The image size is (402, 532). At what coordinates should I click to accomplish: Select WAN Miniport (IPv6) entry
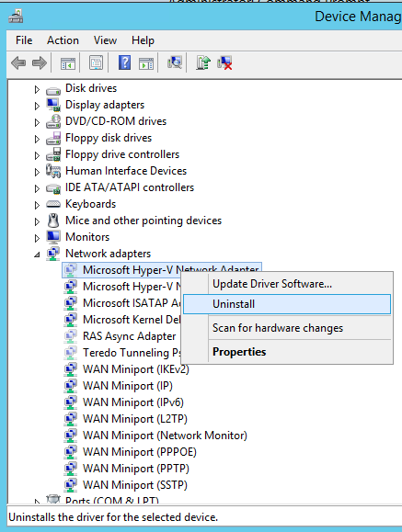(133, 402)
